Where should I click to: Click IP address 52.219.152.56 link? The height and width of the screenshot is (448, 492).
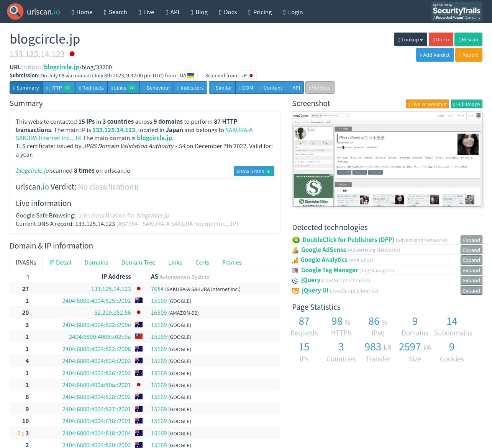[x=113, y=312]
